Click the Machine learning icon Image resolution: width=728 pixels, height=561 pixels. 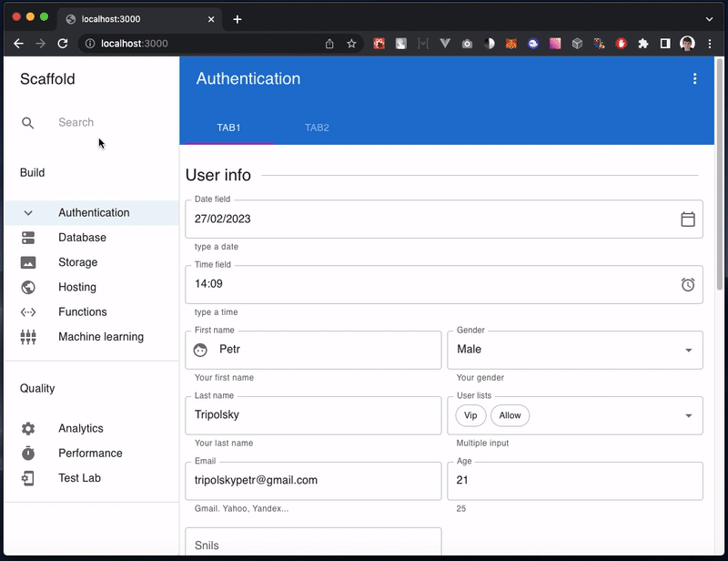tap(28, 337)
